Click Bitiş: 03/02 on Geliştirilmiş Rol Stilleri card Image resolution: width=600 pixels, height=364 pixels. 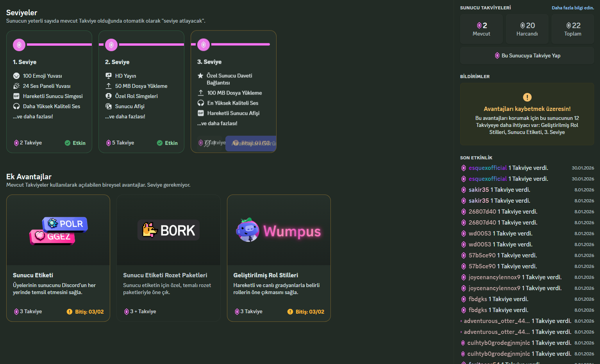tap(310, 312)
